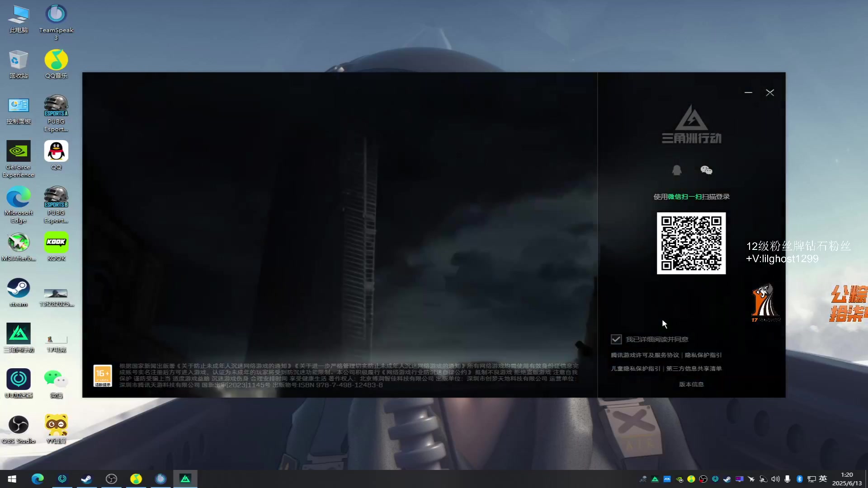The image size is (868, 488).
Task: Click the airplane icon in system tray
Action: (751, 479)
